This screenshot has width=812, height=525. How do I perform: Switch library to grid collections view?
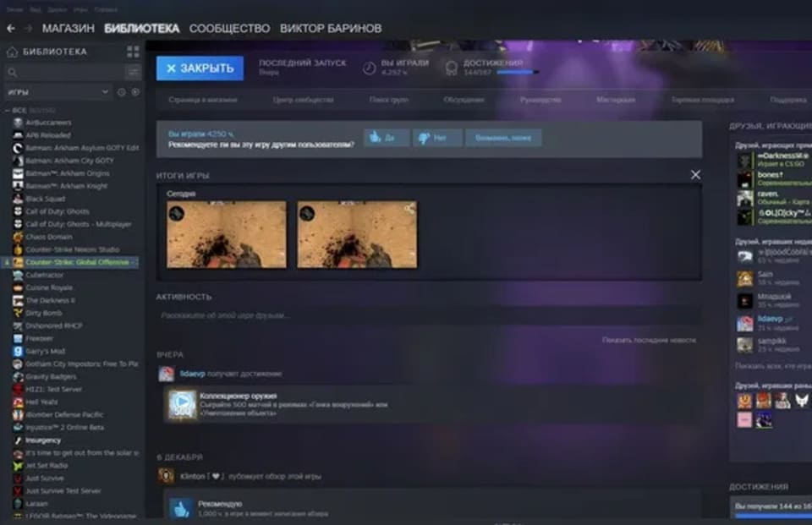pos(133,52)
